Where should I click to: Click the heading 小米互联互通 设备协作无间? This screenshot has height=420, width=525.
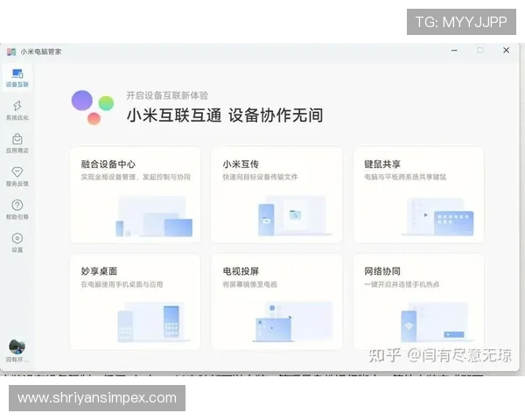pos(225,115)
